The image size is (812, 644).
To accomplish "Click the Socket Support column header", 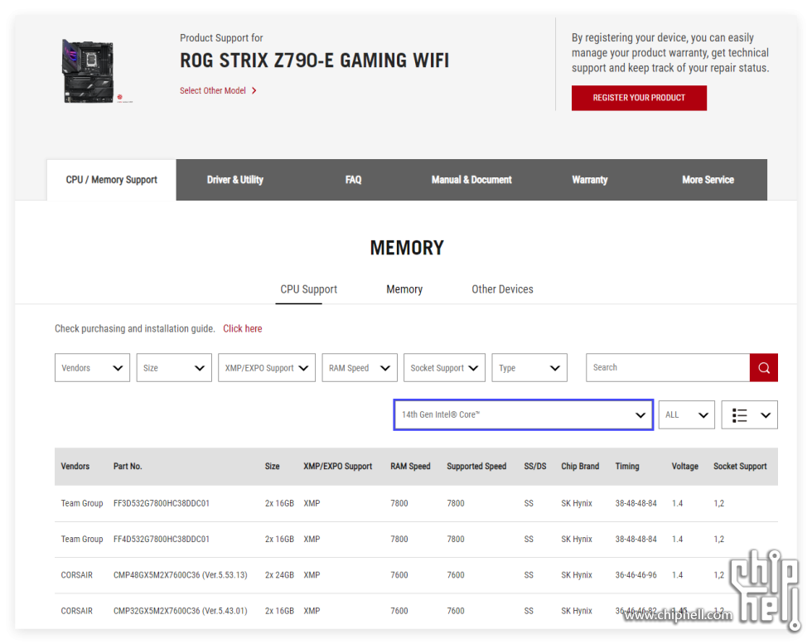I will [740, 467].
